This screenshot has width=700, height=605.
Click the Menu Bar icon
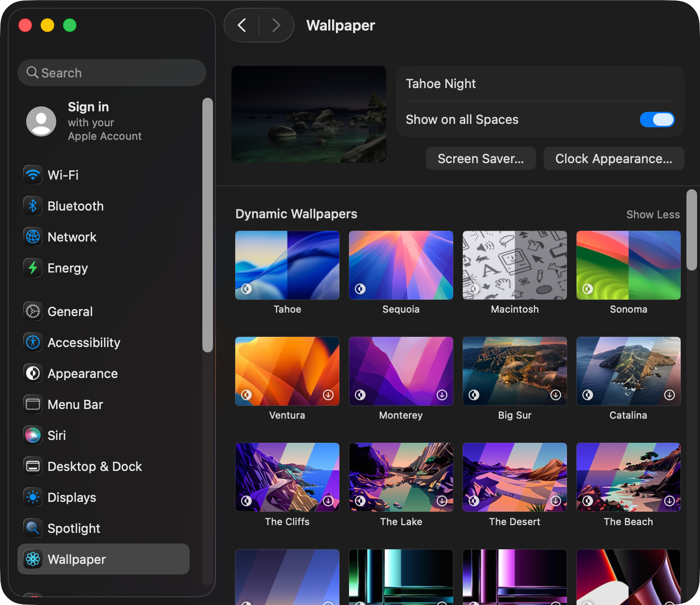(33, 404)
